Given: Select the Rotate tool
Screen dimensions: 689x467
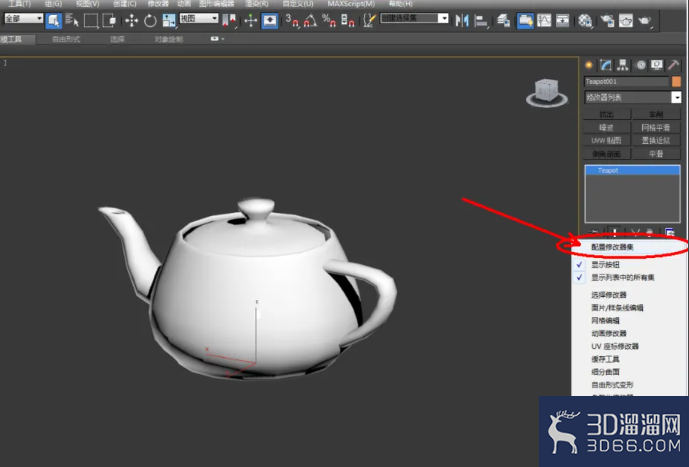Looking at the screenshot, I should pos(150,20).
